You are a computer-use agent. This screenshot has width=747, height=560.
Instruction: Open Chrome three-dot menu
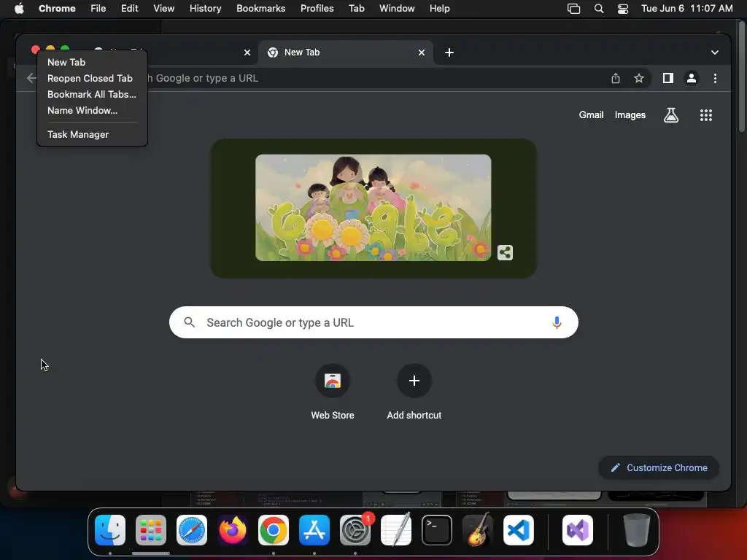click(715, 78)
